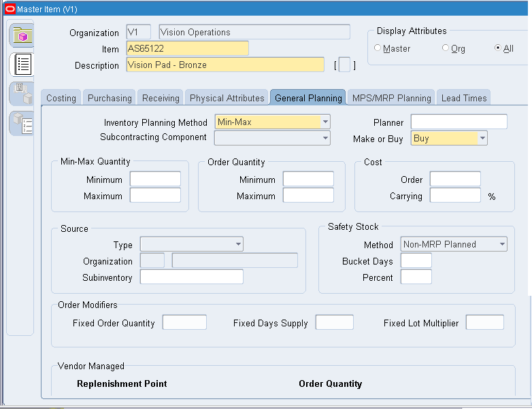This screenshot has height=410, width=532.
Task: Click Min-Max Quantity Maximum field
Action: point(155,195)
